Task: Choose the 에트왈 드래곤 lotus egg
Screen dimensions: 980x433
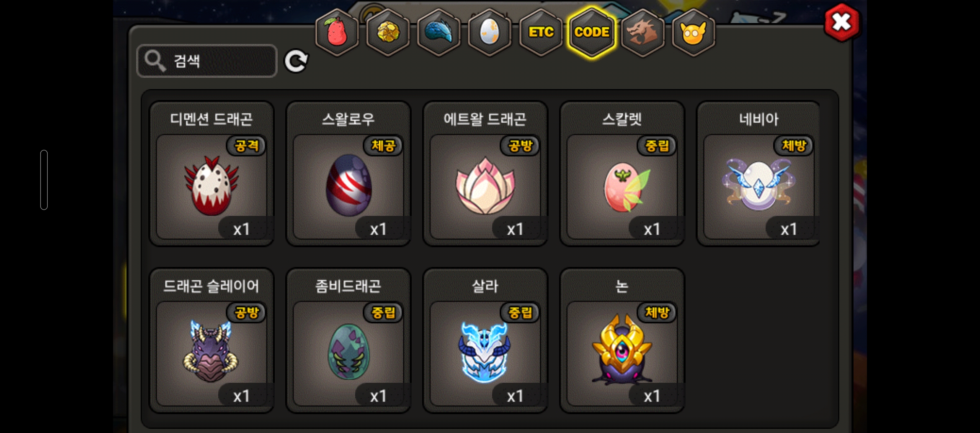Action: tap(485, 174)
